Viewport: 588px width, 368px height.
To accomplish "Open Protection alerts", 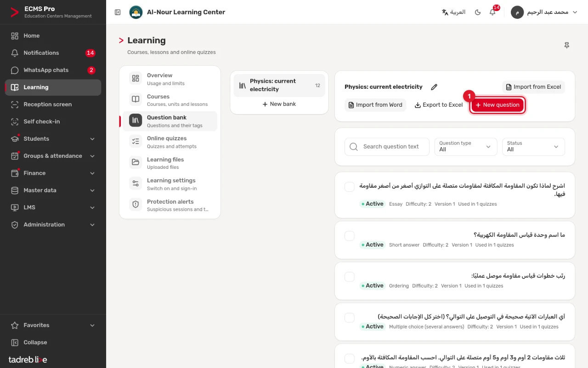I will (170, 205).
